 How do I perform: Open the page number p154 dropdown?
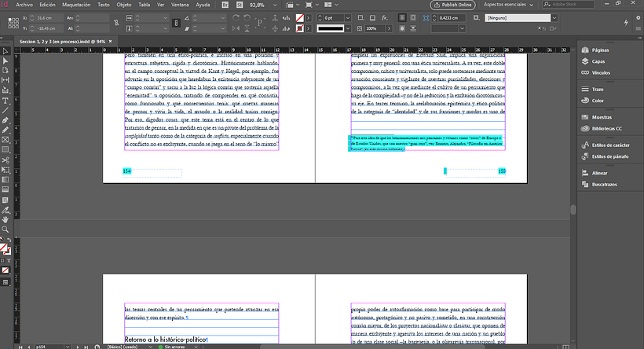68,347
